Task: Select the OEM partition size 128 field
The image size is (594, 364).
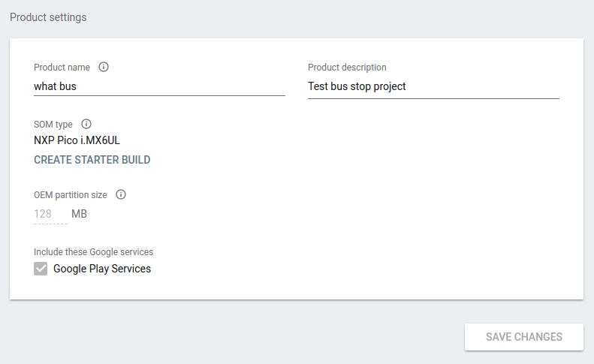Action: click(x=51, y=214)
